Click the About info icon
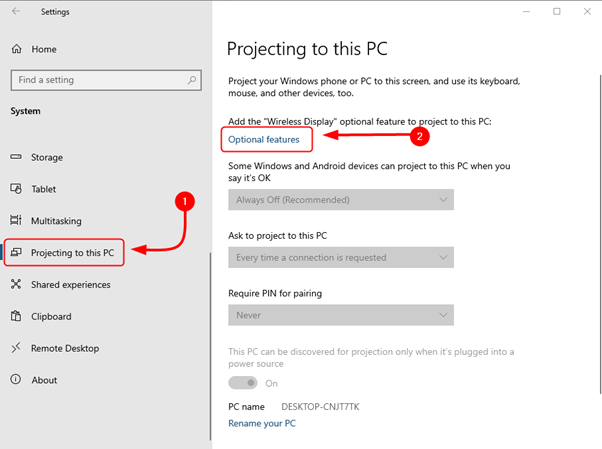The image size is (602, 449). point(16,380)
